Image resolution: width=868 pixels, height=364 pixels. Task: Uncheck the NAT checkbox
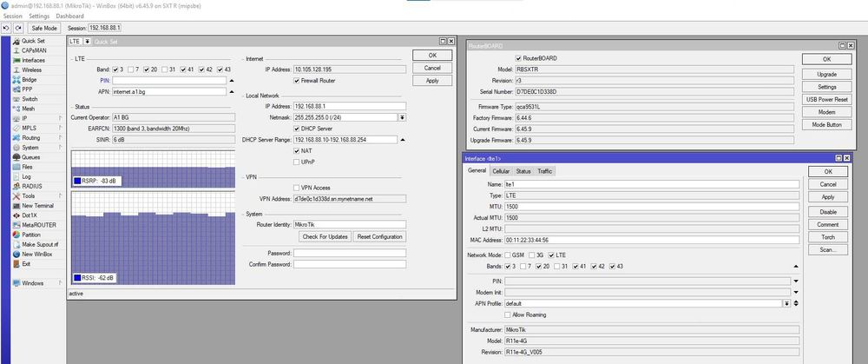point(297,150)
